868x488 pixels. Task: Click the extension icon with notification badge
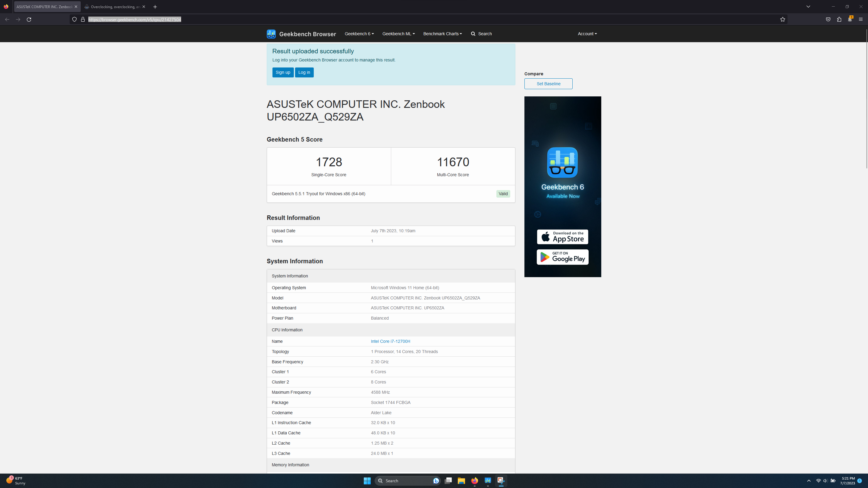point(850,19)
